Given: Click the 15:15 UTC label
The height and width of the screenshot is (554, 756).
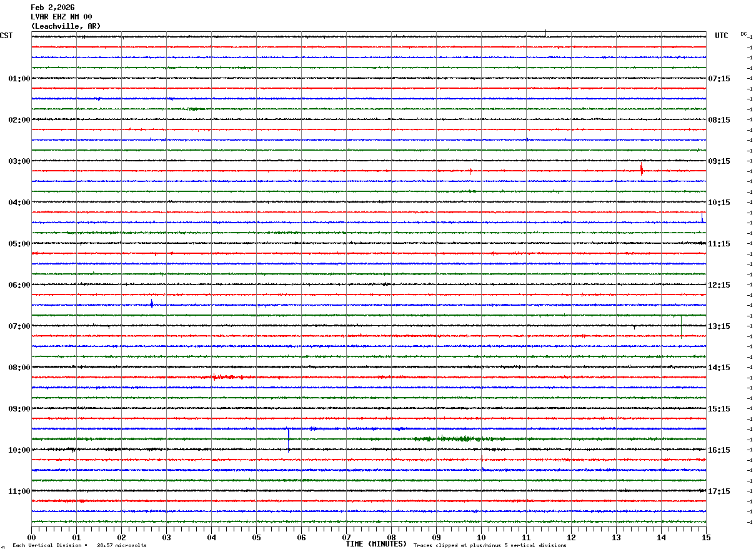Looking at the screenshot, I should tap(719, 409).
